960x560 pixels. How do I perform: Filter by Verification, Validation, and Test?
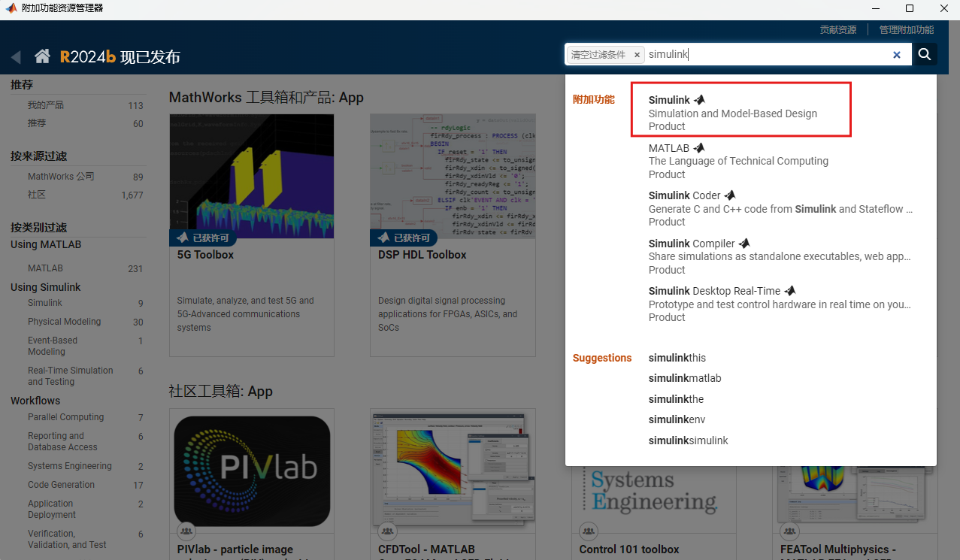pyautogui.click(x=67, y=539)
